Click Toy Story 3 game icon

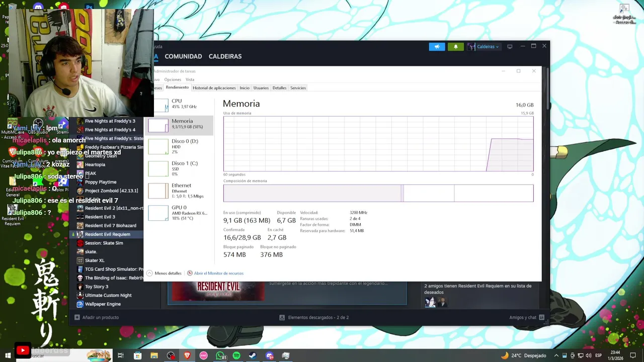[80, 287]
